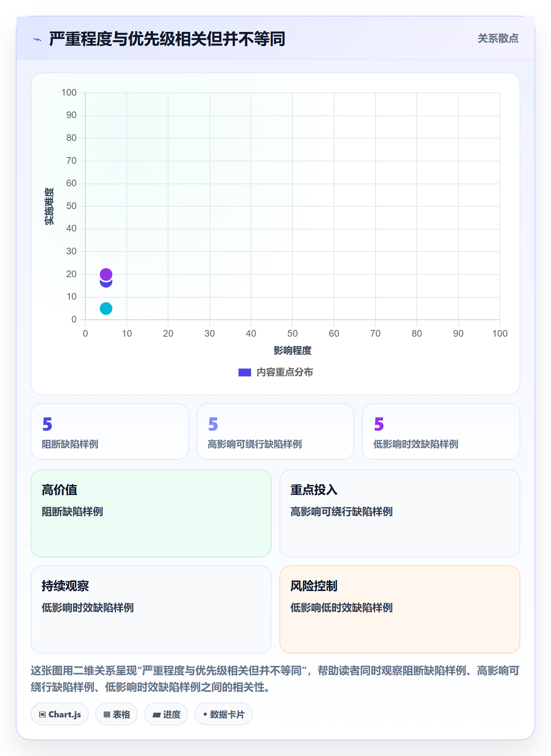Open the 低影响时效缺陷样例 stat card
This screenshot has height=756, width=551.
point(441,432)
